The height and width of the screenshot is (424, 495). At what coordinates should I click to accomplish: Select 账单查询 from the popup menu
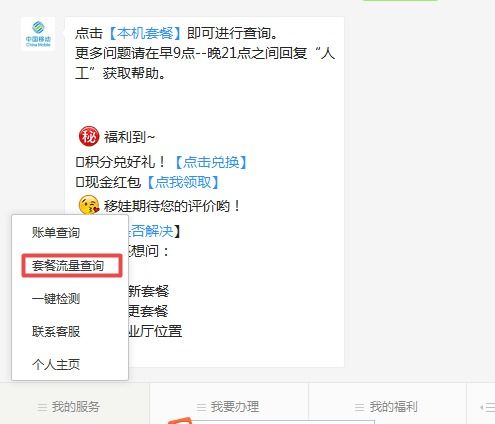pos(56,232)
